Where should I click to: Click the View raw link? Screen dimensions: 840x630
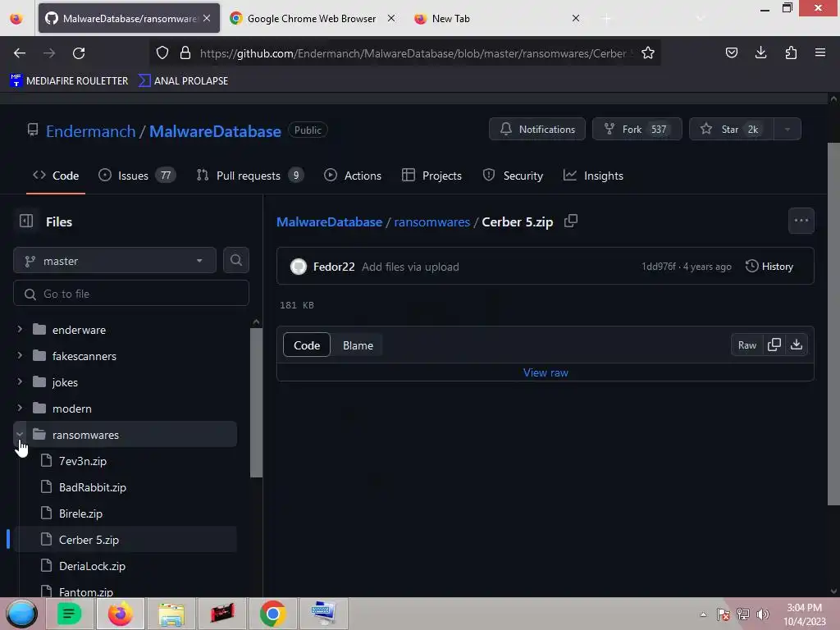click(546, 372)
